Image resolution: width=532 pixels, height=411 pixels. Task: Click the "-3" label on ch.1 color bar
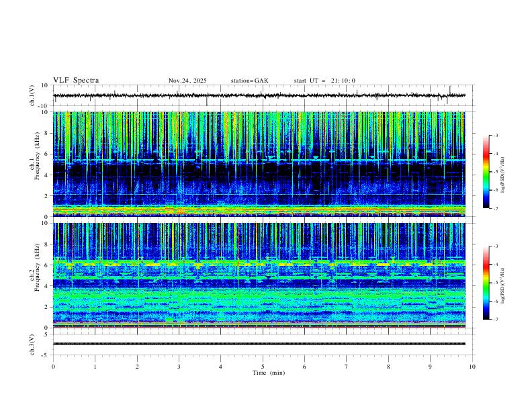click(x=496, y=135)
